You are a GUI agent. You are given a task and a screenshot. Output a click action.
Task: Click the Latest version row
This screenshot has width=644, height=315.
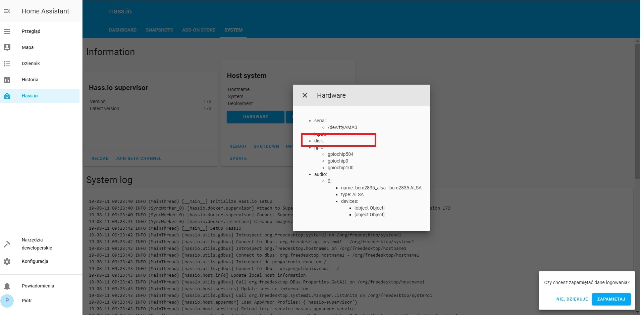150,108
